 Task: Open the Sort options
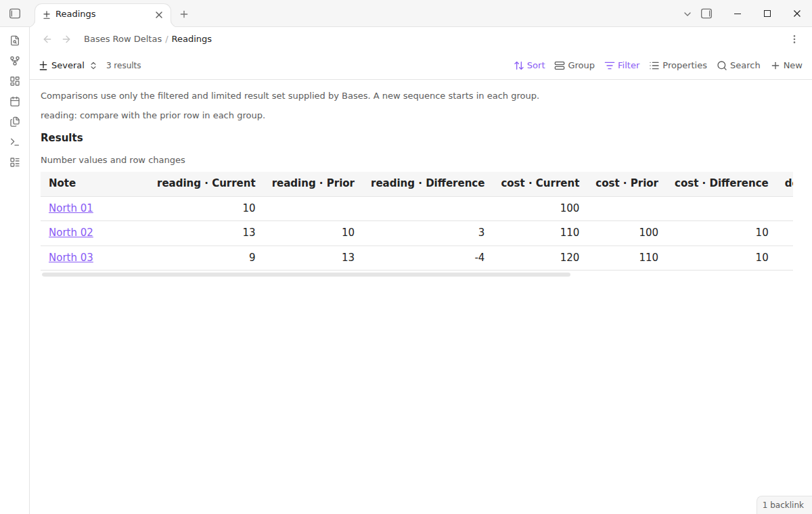(x=529, y=66)
